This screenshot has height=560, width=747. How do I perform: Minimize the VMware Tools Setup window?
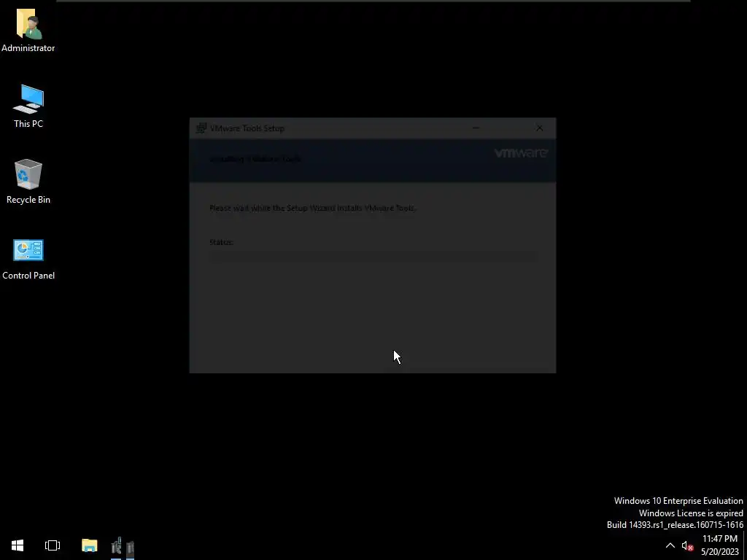click(x=476, y=128)
